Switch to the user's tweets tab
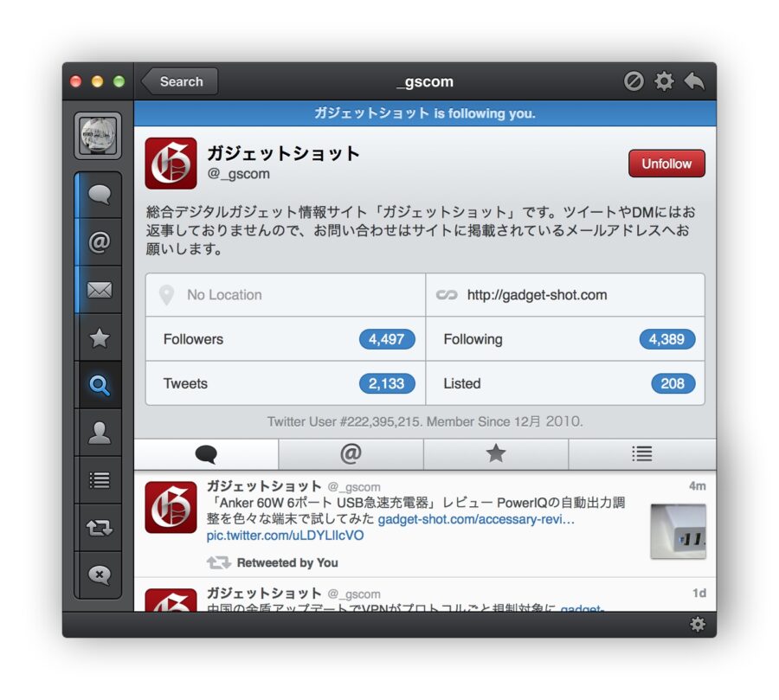 (206, 454)
